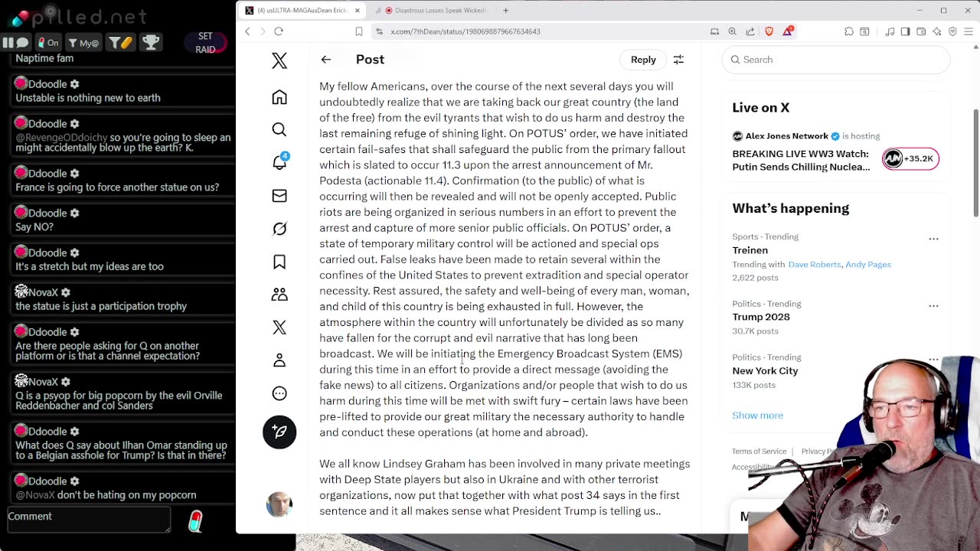Click the SET RAID button
The height and width of the screenshot is (551, 980).
[205, 43]
